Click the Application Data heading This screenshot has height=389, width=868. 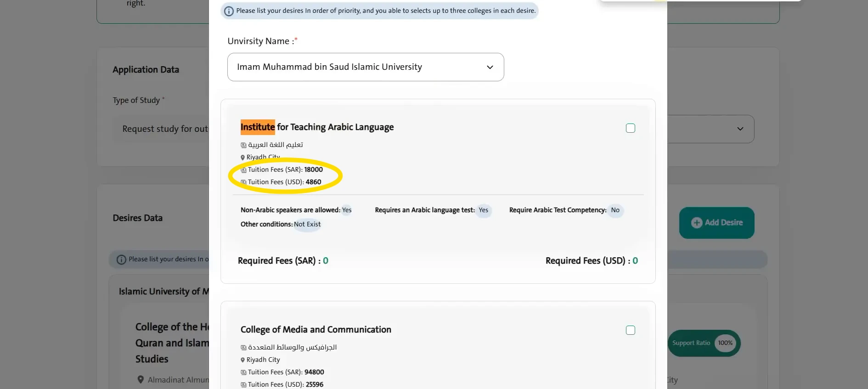[146, 70]
